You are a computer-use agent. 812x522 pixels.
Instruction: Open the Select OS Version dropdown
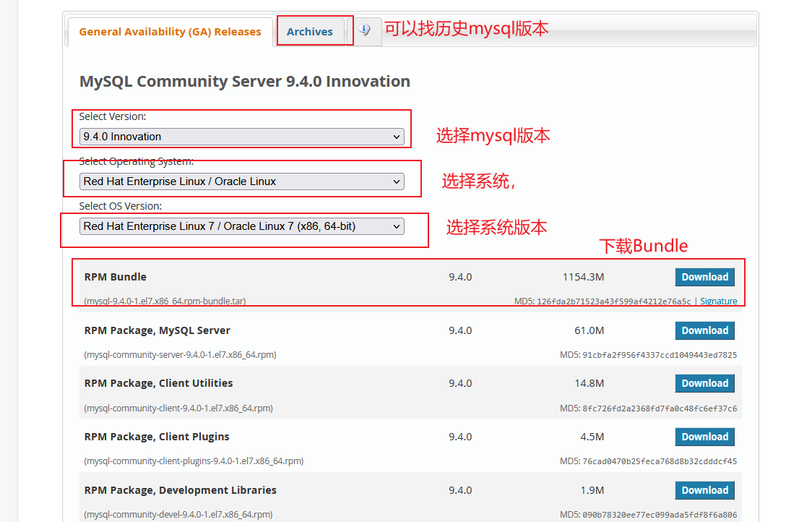242,226
